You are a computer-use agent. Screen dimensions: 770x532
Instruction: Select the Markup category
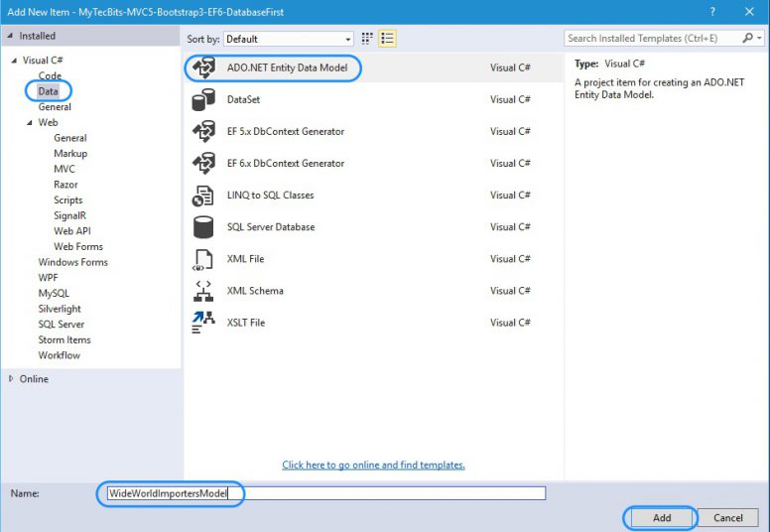(x=70, y=153)
